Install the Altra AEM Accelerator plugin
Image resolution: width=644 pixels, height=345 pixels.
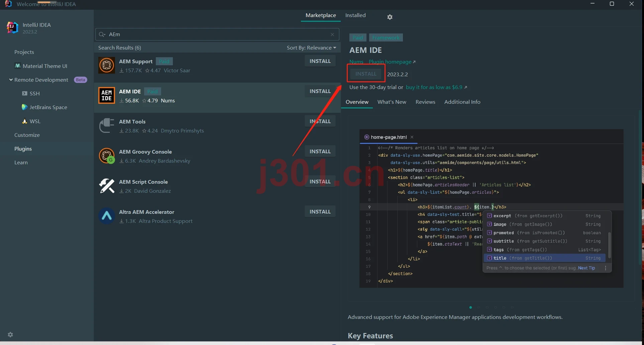[320, 211]
